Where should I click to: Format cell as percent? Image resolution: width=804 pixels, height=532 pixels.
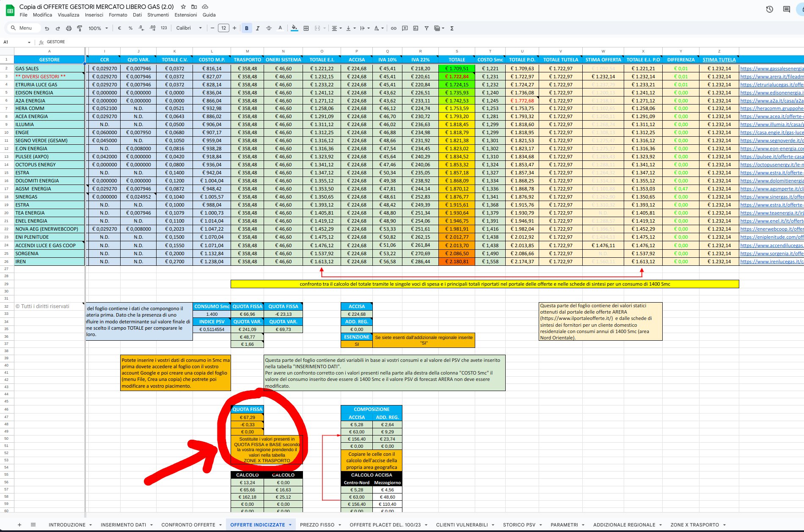(130, 28)
